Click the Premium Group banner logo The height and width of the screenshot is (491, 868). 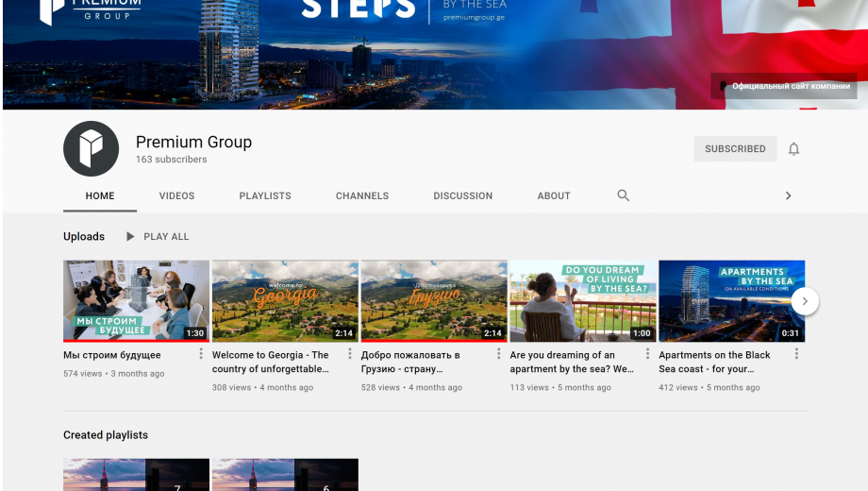(91, 11)
